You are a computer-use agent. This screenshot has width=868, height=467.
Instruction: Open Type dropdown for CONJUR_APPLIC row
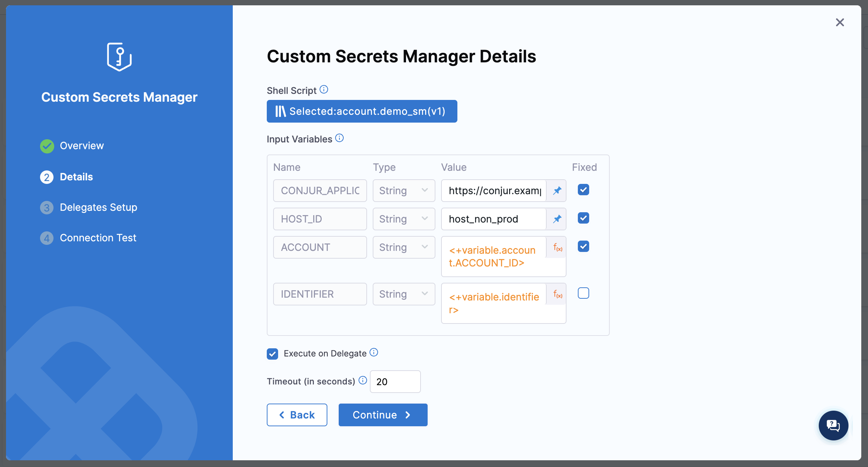coord(404,191)
